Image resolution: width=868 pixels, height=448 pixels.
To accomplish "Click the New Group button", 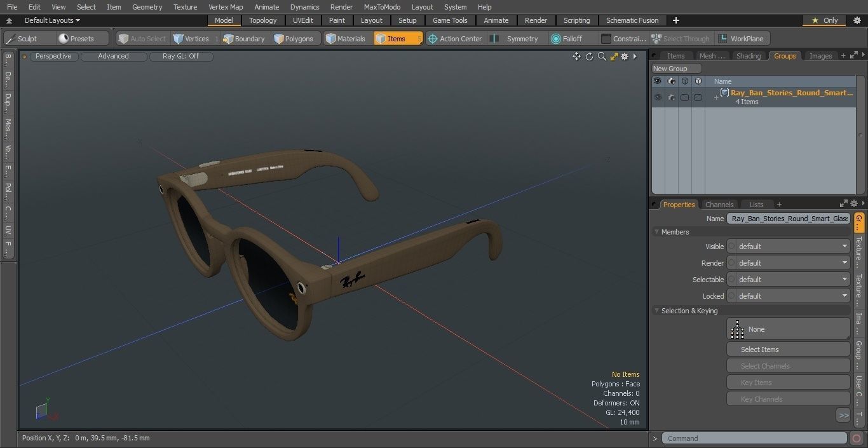I will 676,69.
